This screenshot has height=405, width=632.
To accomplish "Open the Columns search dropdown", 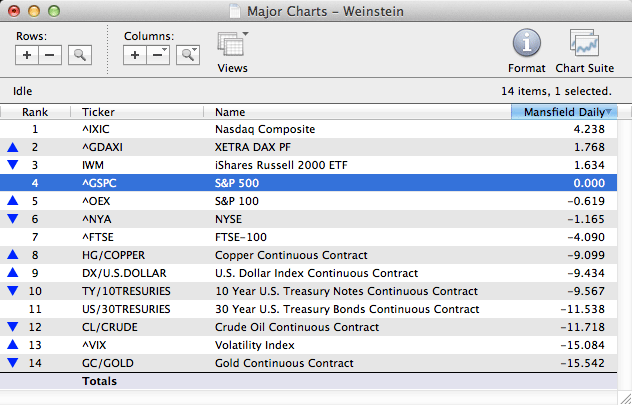I will [187, 55].
